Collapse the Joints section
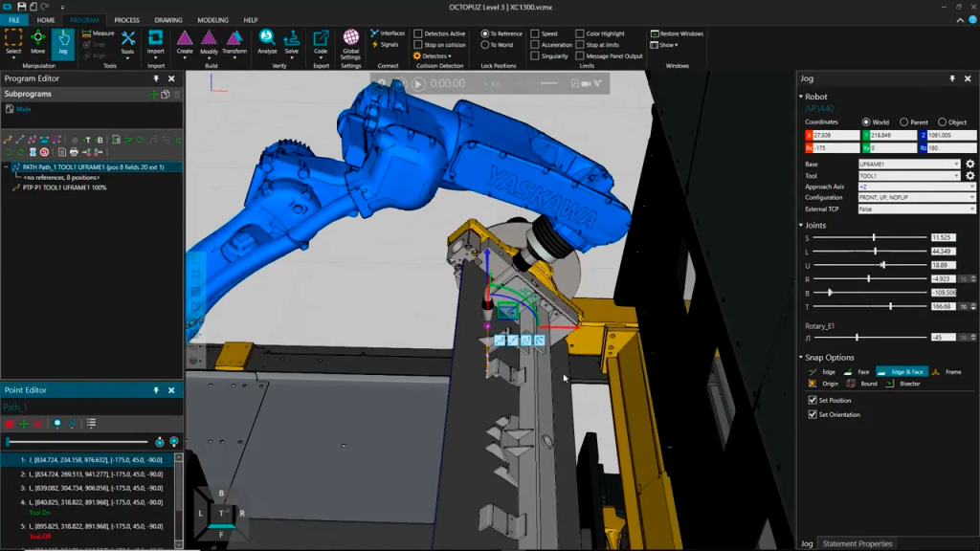The image size is (980, 551). coord(801,226)
